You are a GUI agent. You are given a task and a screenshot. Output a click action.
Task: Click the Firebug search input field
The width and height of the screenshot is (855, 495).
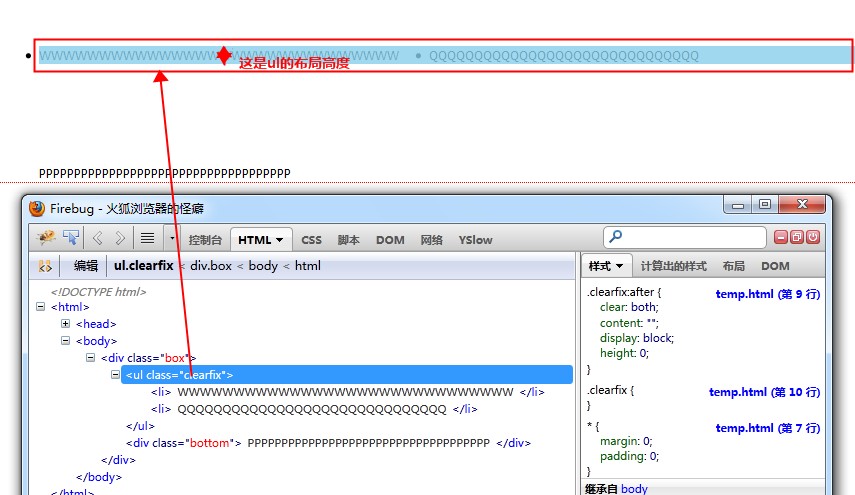(684, 237)
